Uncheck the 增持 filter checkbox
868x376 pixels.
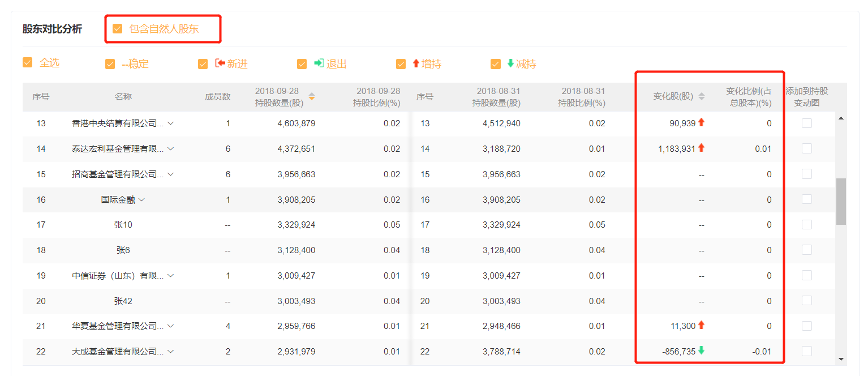coord(401,64)
